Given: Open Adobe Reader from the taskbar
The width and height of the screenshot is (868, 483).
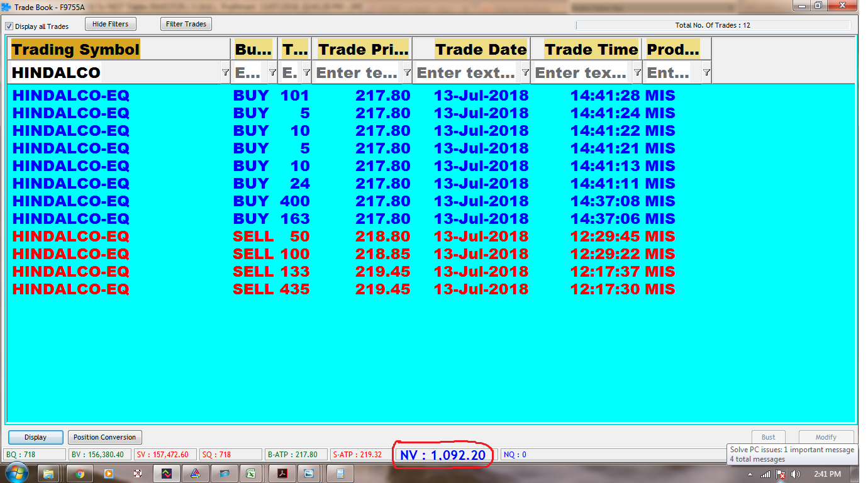Looking at the screenshot, I should click(x=283, y=474).
